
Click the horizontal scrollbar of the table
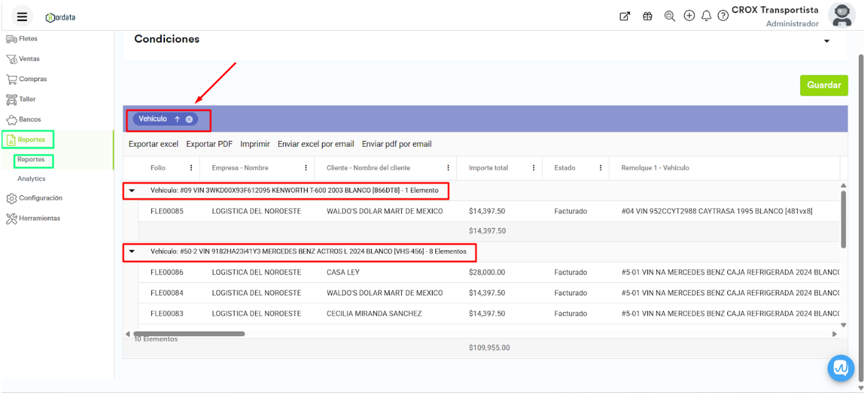189,334
